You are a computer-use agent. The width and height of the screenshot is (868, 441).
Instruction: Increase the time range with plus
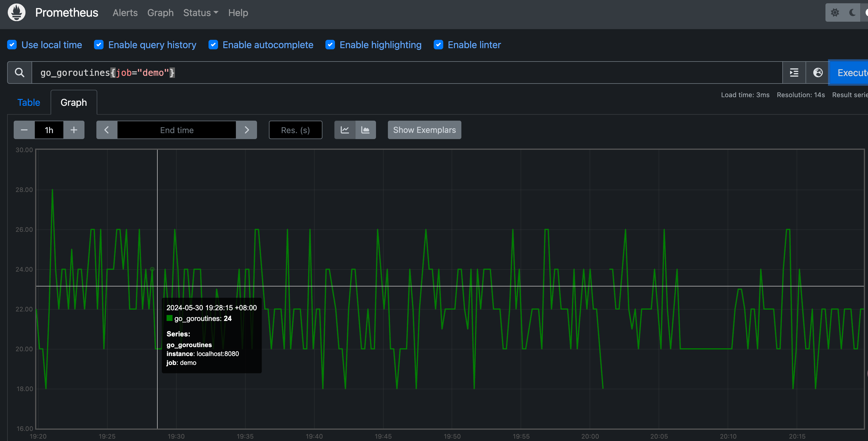[74, 130]
